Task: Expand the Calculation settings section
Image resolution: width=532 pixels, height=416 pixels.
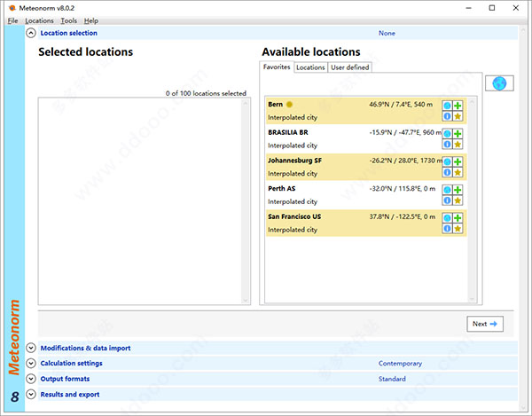Action: click(x=31, y=363)
